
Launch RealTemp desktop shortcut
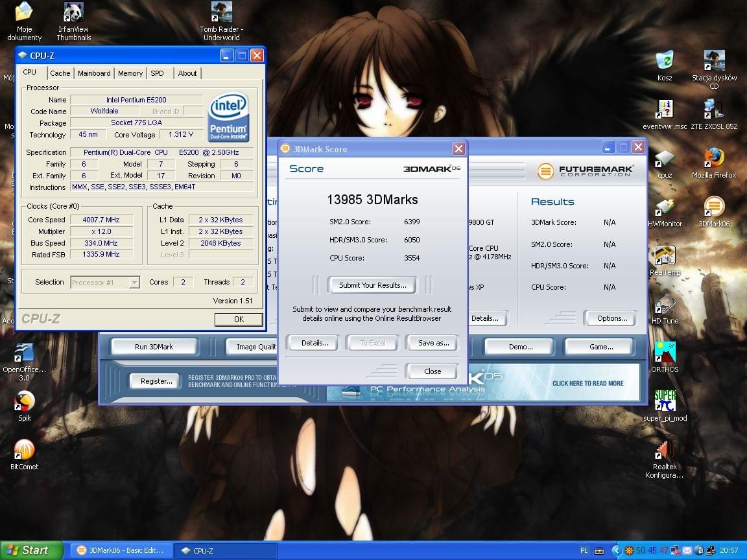(665, 261)
